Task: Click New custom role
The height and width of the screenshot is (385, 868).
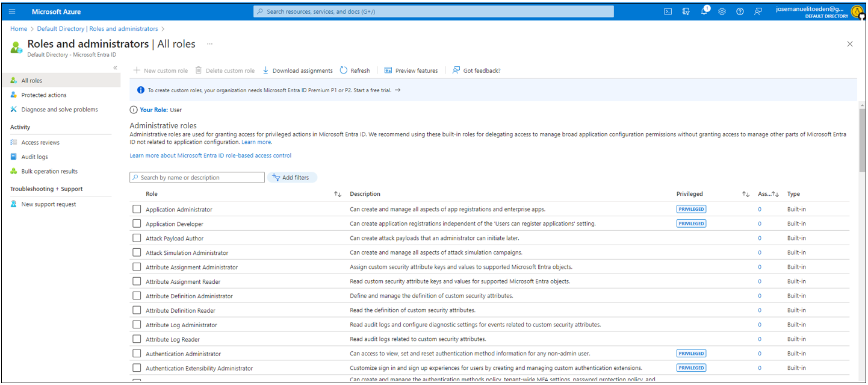Action: click(161, 70)
